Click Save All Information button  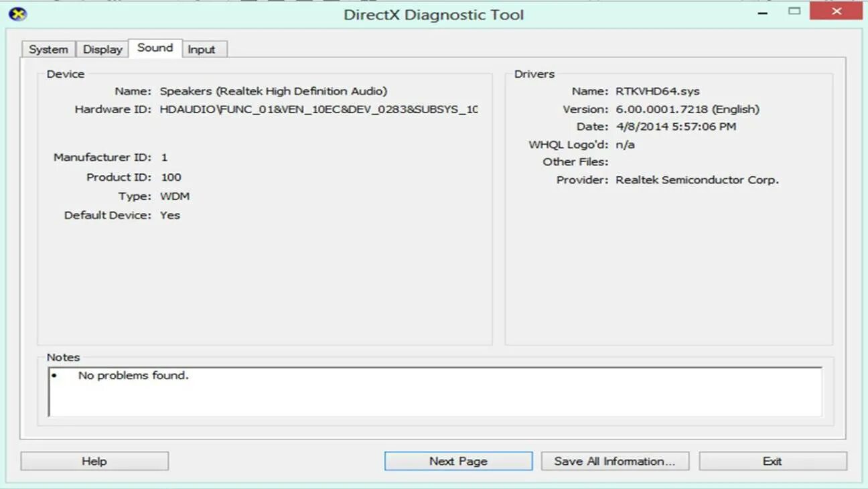pos(614,461)
